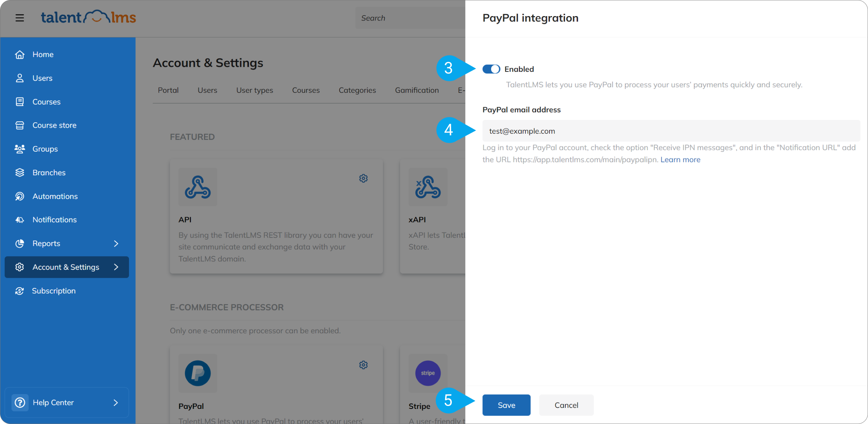Image resolution: width=868 pixels, height=424 pixels.
Task: Click the PayPal email address field
Action: coord(671,131)
